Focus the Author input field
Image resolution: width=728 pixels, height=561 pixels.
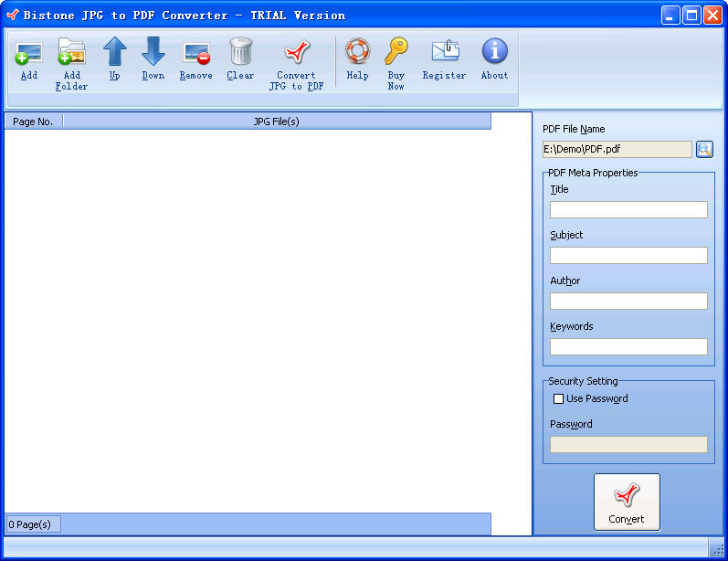point(628,301)
